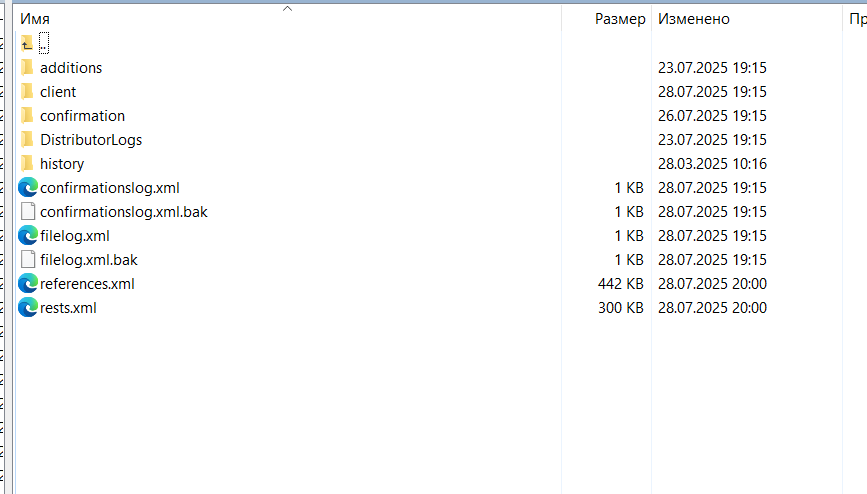Click the sort direction arrow above Имя column
Viewport: 867px width, 494px height.
click(x=287, y=8)
